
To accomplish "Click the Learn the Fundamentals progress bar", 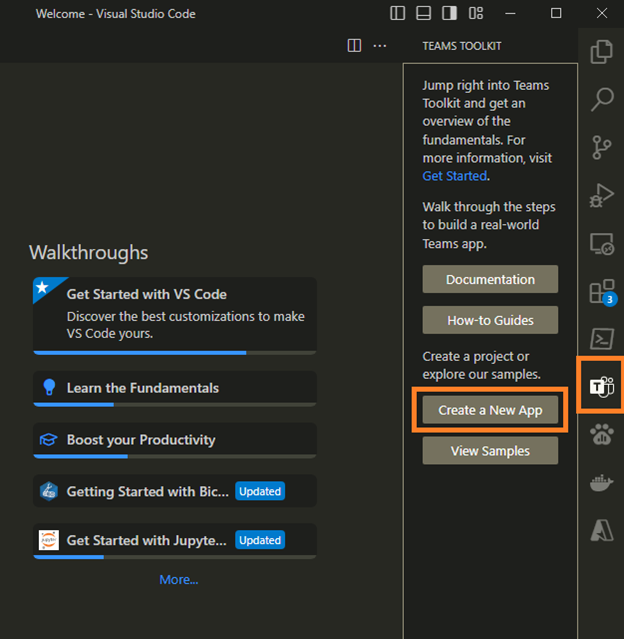I will [175, 405].
